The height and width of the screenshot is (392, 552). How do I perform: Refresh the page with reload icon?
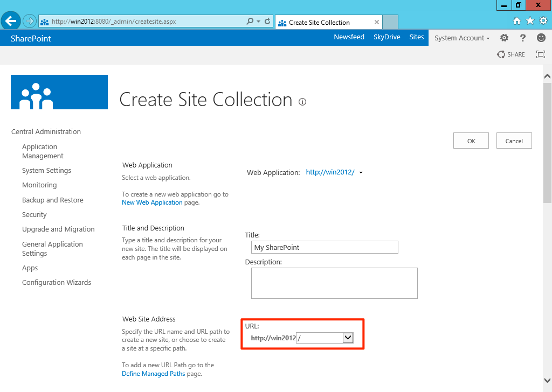point(267,22)
